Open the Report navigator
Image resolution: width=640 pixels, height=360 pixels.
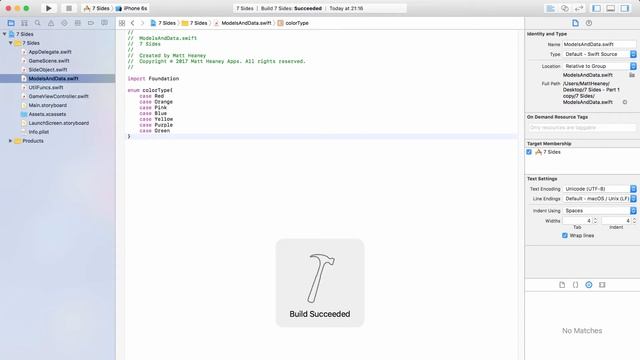tap(104, 23)
